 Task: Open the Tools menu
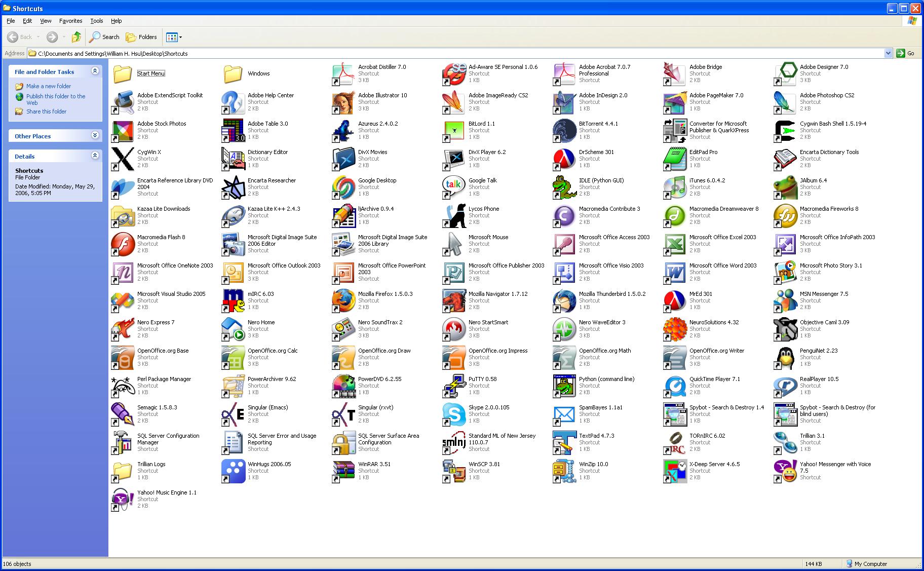click(x=96, y=21)
